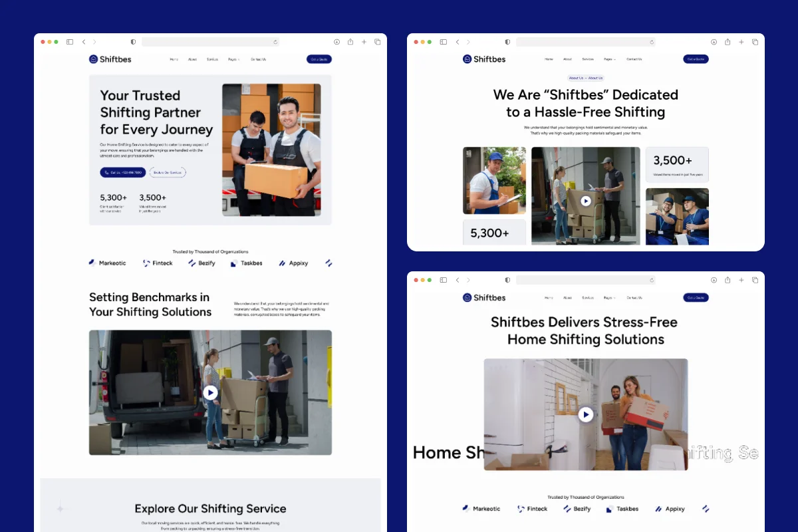Open a new tab with the plus icon in the left window

[364, 42]
